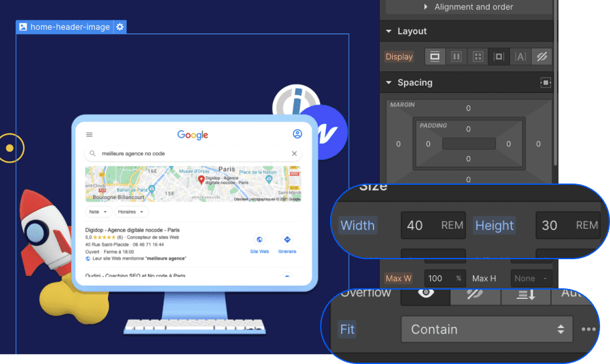Clear the search with X icon
The image size is (610, 364).
pos(294,154)
